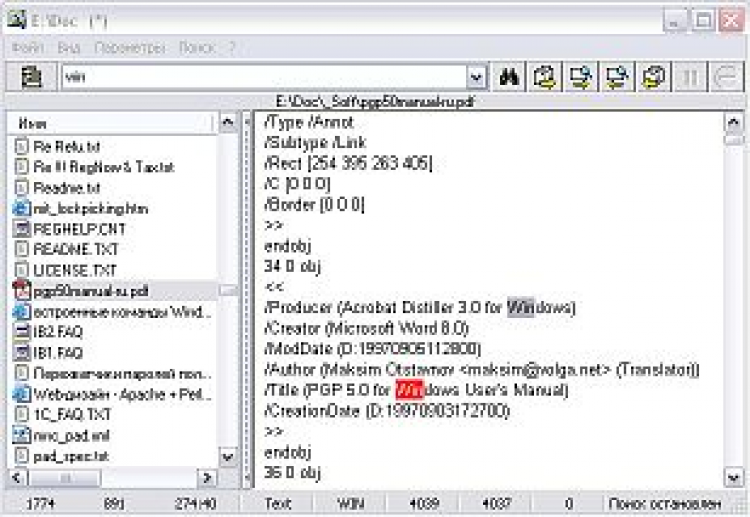Click the /CreationDate line

tap(386, 410)
